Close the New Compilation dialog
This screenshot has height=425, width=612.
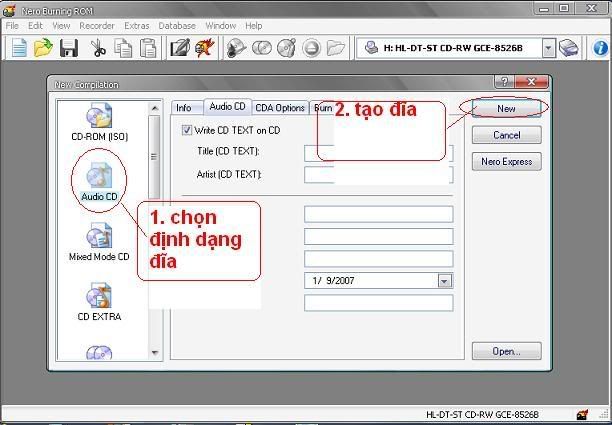[x=532, y=82]
